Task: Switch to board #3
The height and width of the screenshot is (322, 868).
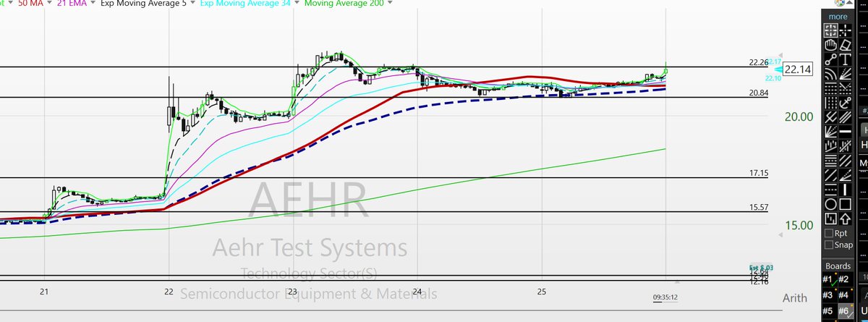Action: (830, 295)
